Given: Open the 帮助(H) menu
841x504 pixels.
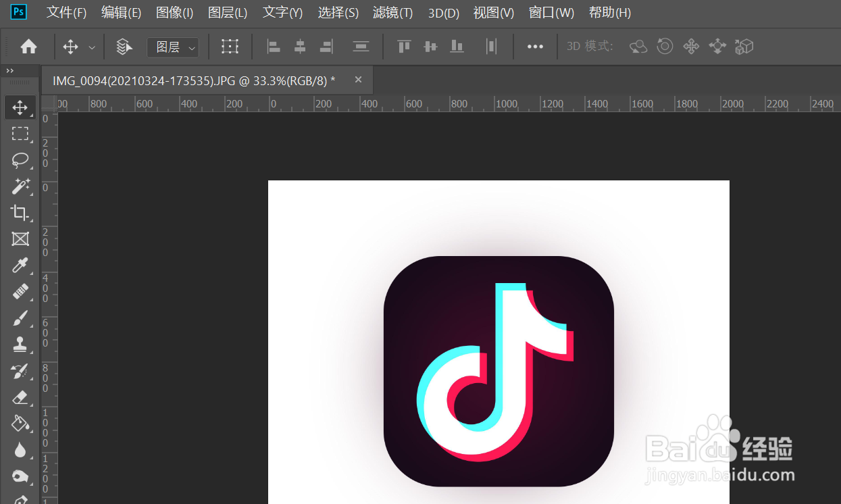Looking at the screenshot, I should point(610,13).
